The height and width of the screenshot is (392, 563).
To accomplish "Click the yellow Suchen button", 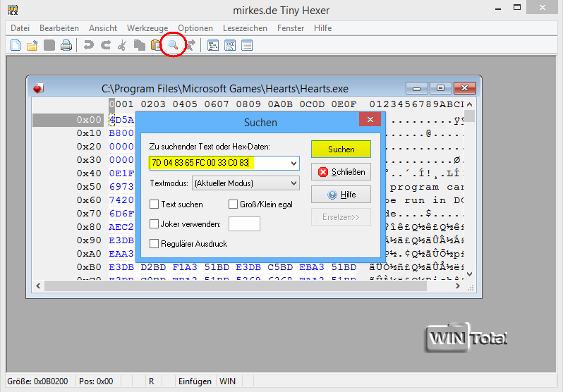I will (x=341, y=149).
